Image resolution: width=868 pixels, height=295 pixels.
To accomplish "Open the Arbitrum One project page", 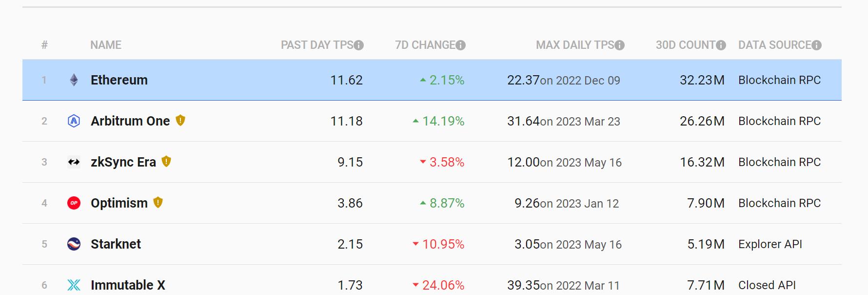I will [130, 121].
